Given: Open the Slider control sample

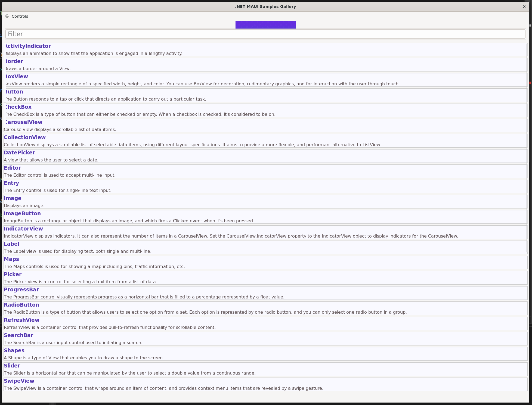Looking at the screenshot, I should [12, 366].
